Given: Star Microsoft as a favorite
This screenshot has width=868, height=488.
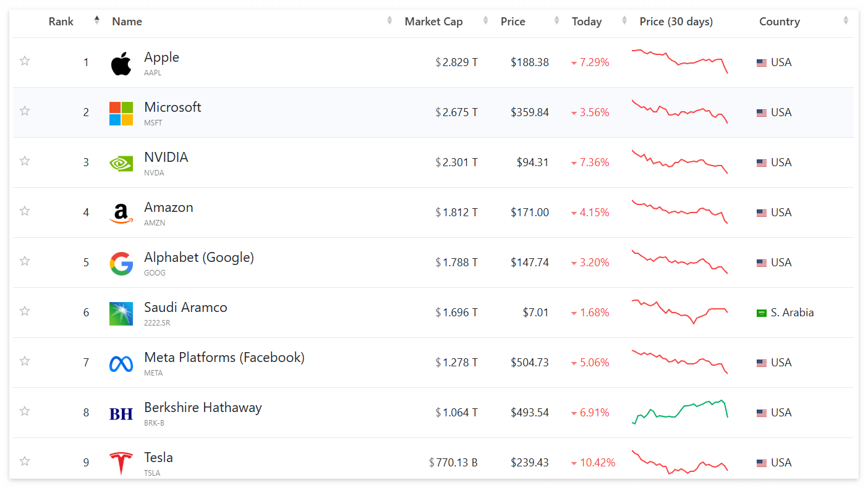Looking at the screenshot, I should pos(25,111).
